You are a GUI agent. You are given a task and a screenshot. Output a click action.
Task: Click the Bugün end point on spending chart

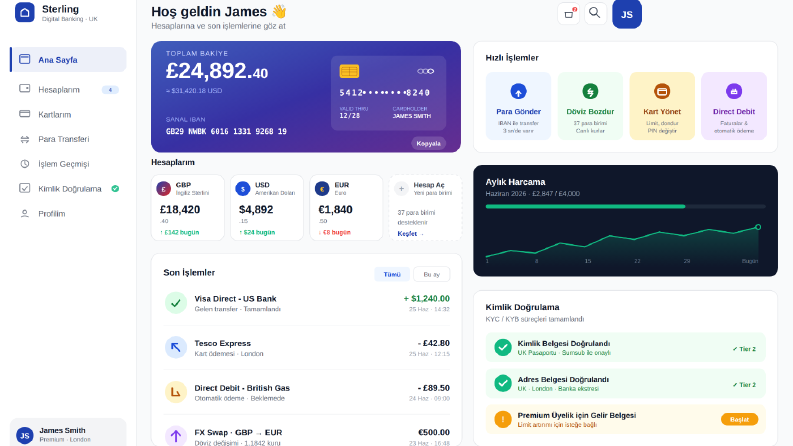(758, 227)
